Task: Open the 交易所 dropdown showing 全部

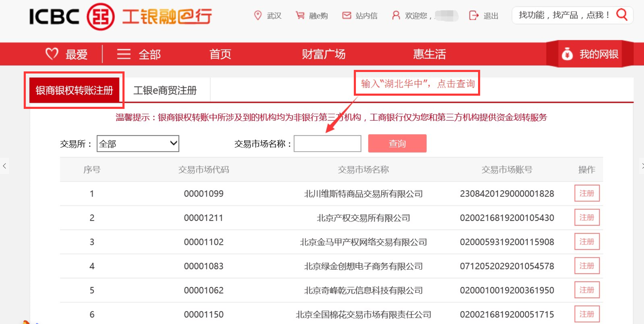Action: (x=138, y=144)
